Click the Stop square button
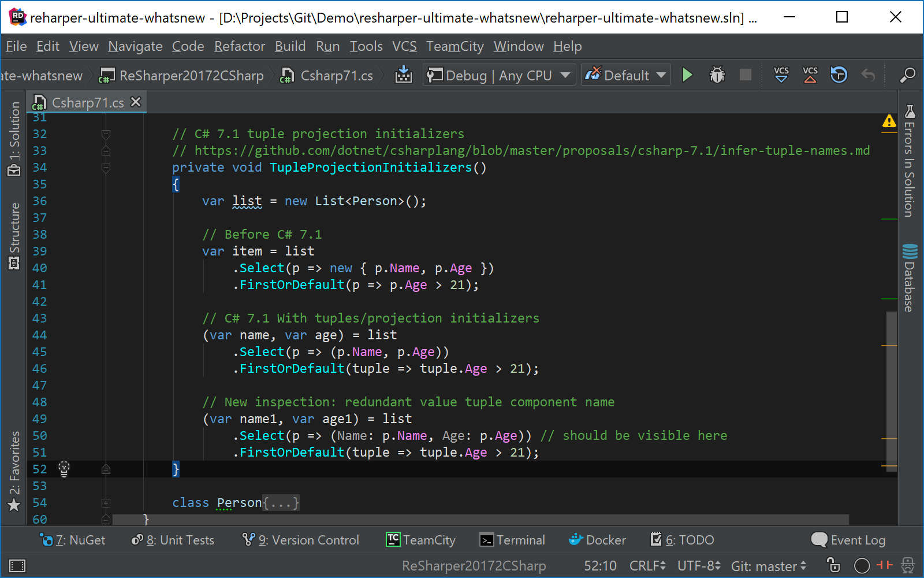Screen dimensions: 924x578 pyautogui.click(x=746, y=75)
